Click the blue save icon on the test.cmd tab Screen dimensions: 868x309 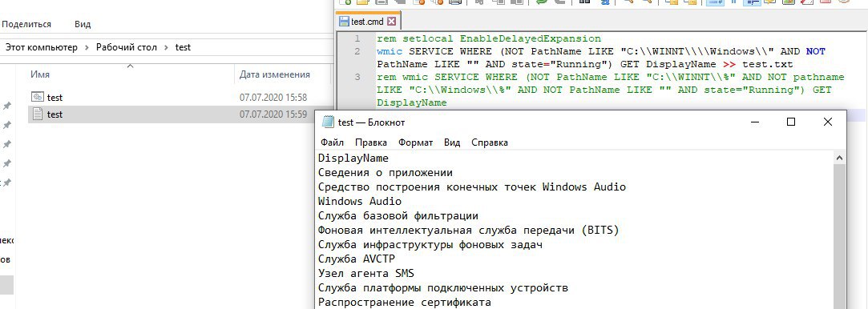pos(344,22)
